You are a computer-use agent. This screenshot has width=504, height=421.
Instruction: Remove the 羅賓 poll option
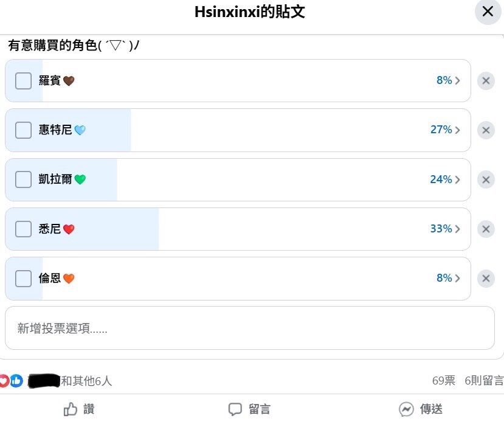(x=486, y=81)
